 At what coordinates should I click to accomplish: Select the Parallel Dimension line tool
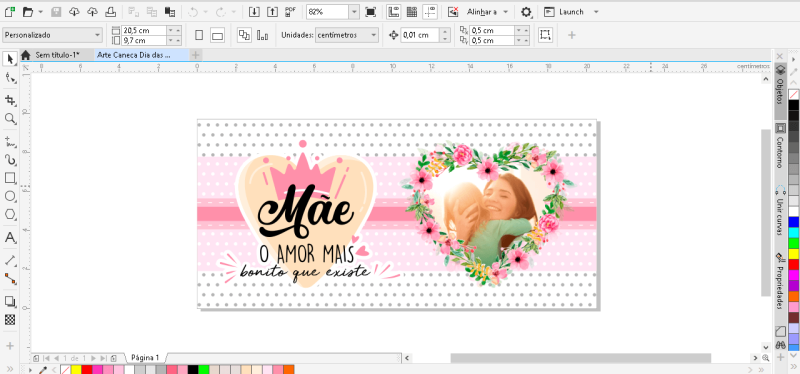[10, 260]
